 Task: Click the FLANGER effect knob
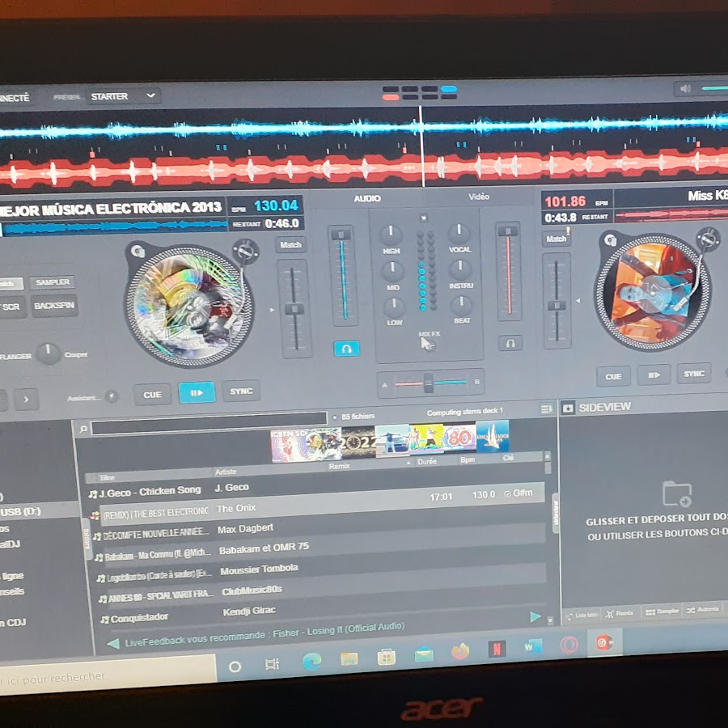click(x=49, y=353)
